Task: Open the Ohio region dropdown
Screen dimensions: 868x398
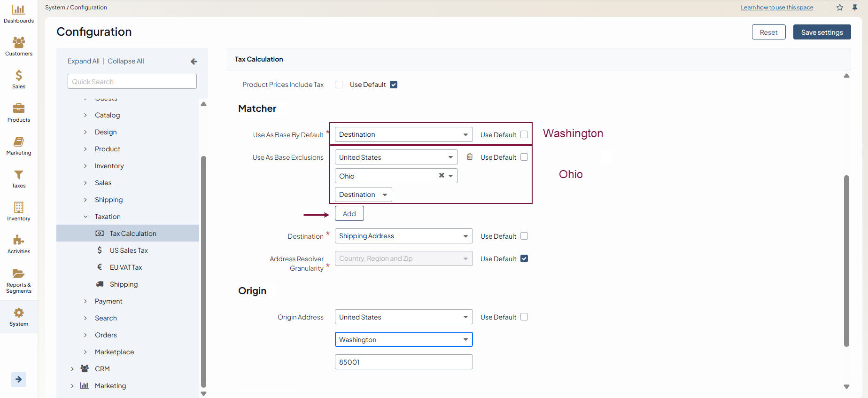Action: tap(450, 176)
